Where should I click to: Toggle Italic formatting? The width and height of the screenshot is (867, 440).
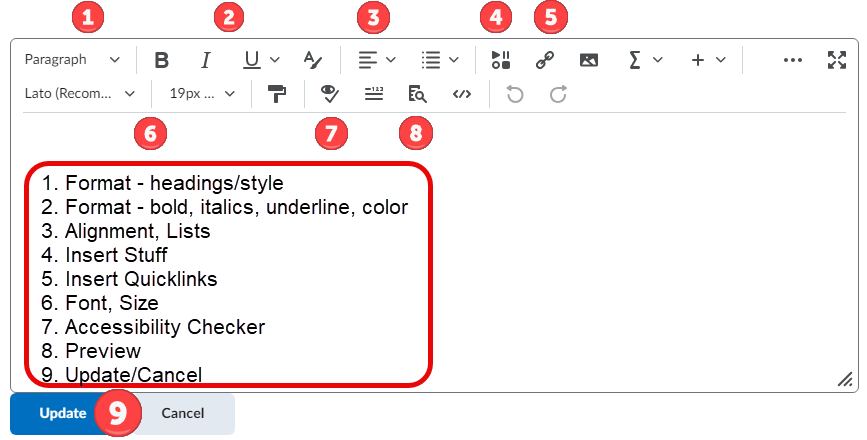click(206, 60)
